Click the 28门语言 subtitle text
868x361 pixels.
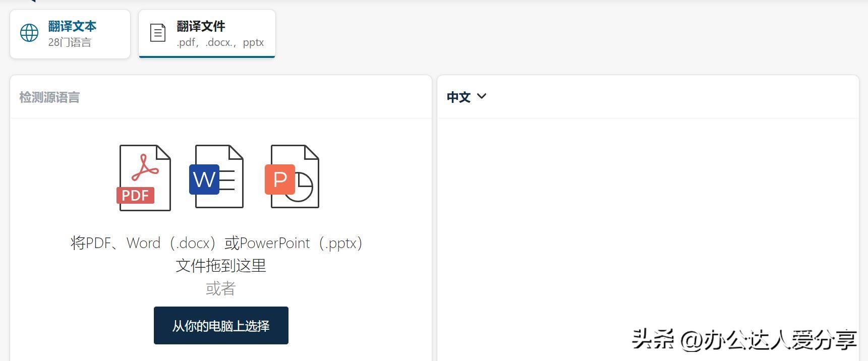70,42
